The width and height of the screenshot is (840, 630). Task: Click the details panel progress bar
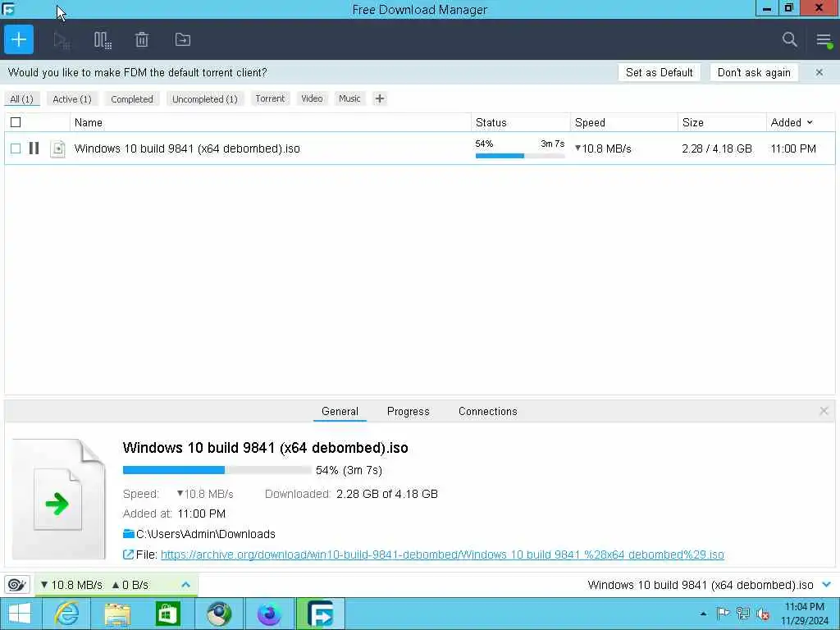(x=217, y=470)
